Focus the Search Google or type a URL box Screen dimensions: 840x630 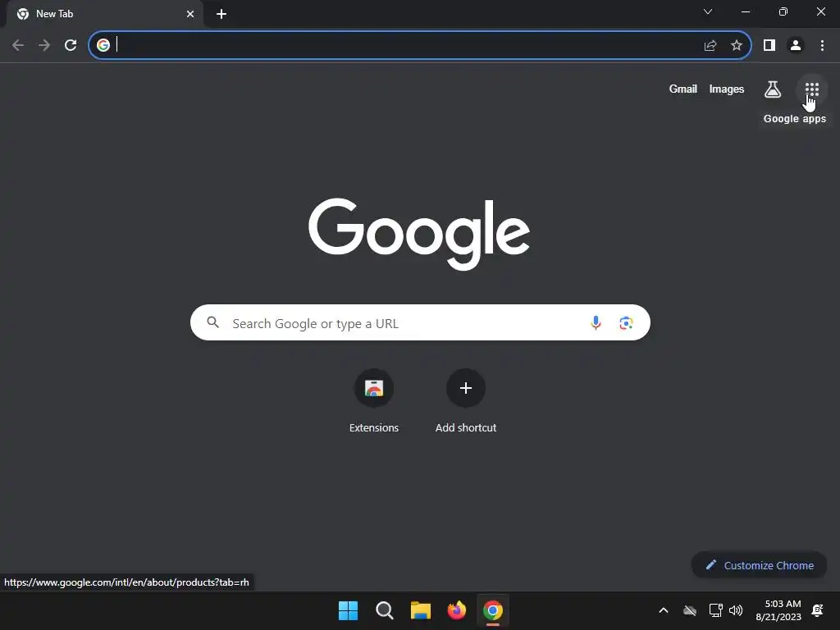coord(420,322)
